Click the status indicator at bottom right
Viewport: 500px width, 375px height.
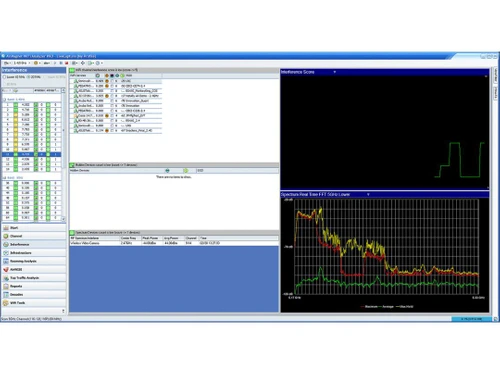click(471, 319)
